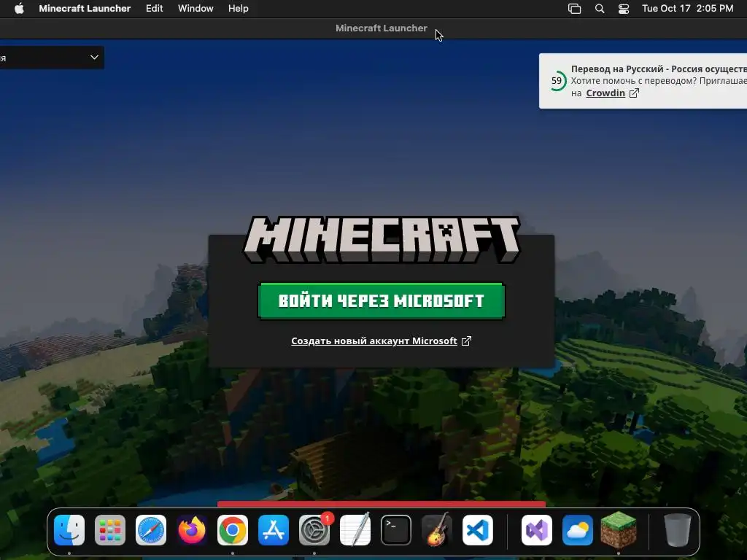Launch Google Chrome from the Dock
747x560 pixels.
[x=233, y=530]
